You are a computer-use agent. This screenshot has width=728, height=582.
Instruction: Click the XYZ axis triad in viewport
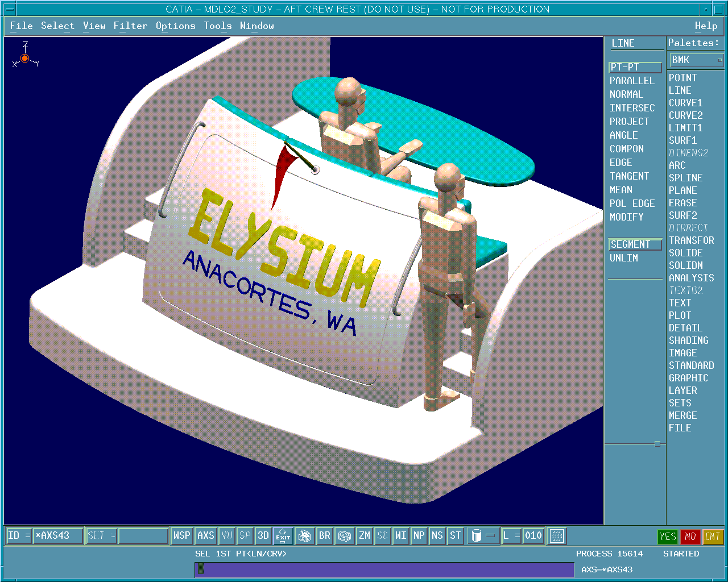[25, 56]
